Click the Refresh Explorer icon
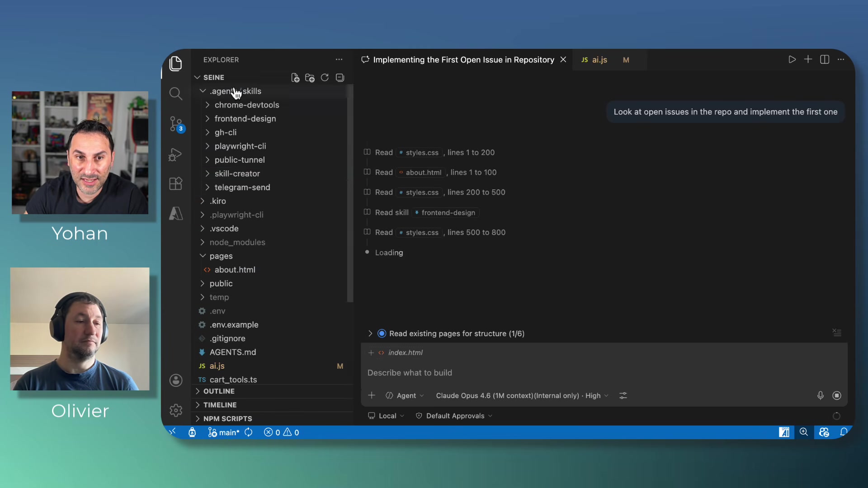This screenshot has width=868, height=488. (325, 77)
